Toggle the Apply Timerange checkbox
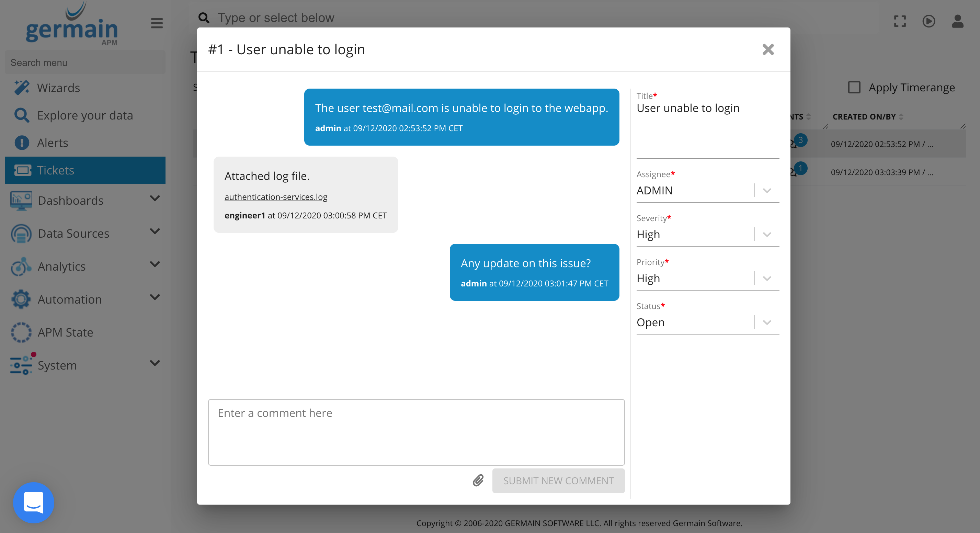980x533 pixels. coord(854,87)
